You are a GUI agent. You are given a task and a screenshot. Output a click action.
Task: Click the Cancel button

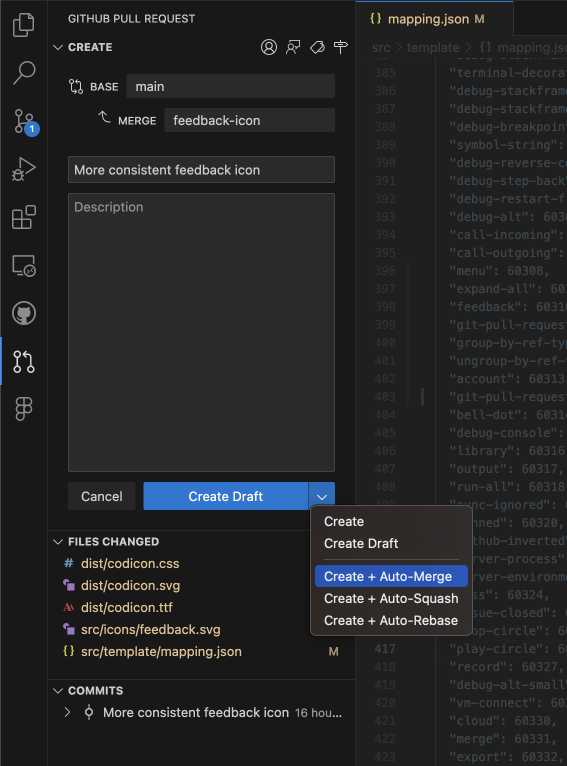[x=102, y=496]
